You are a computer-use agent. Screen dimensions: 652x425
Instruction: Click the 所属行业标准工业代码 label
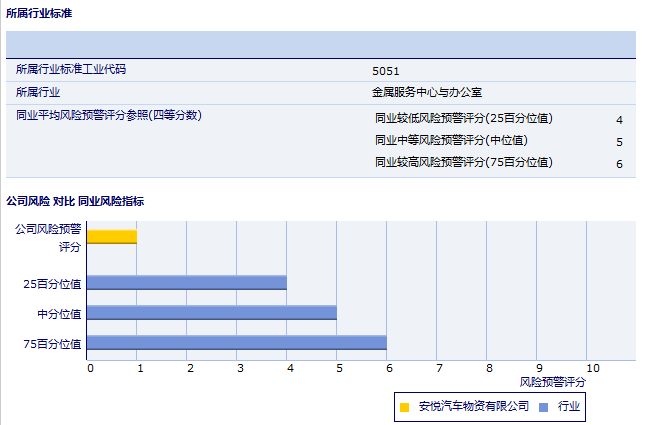click(x=71, y=69)
